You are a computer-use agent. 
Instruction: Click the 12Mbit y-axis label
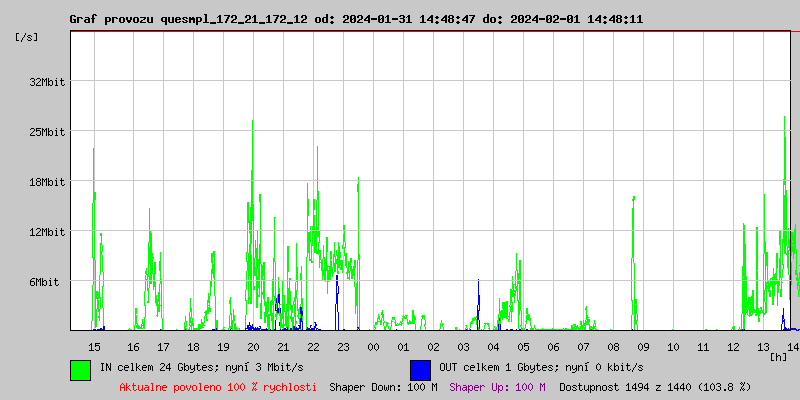47,232
